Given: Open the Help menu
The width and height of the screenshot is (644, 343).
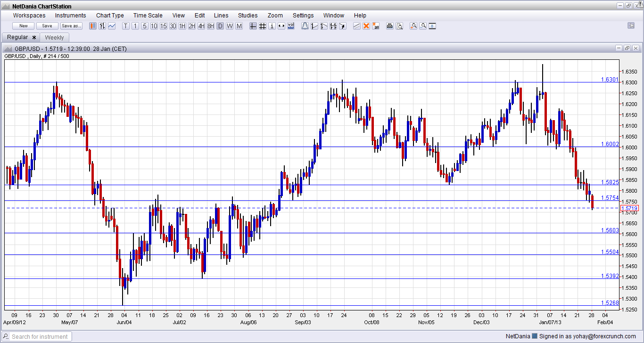Looking at the screenshot, I should [360, 16].
